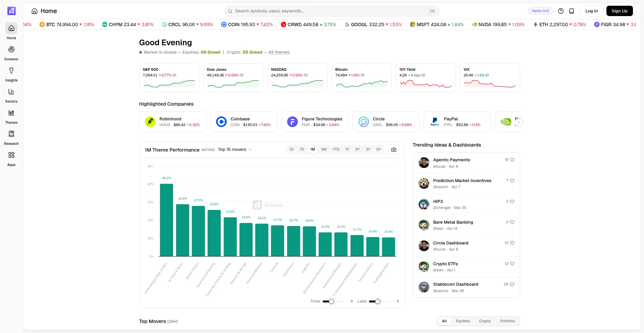Click the PayPal logo icon
The width and height of the screenshot is (644, 333).
(x=435, y=122)
